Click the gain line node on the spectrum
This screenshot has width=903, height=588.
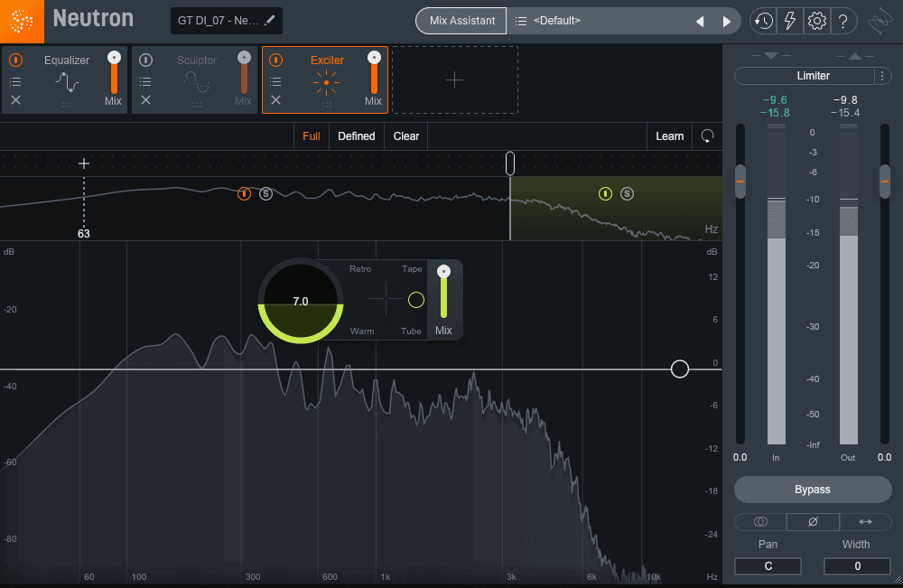[x=680, y=369]
